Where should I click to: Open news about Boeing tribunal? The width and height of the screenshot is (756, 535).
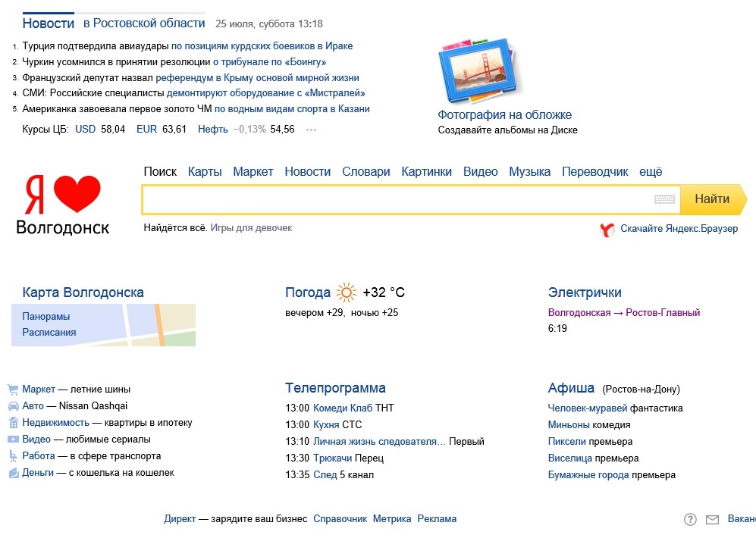(x=269, y=62)
